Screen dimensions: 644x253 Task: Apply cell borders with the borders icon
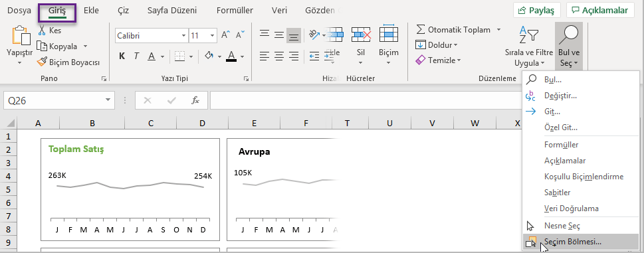click(179, 56)
